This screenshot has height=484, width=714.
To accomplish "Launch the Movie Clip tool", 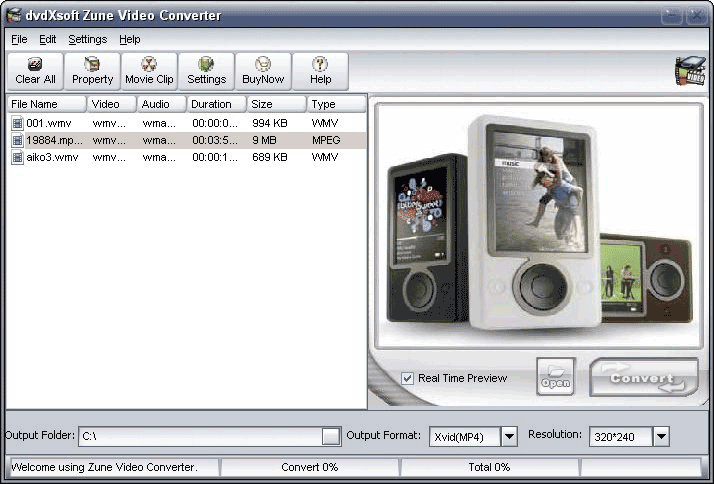I will pos(149,71).
